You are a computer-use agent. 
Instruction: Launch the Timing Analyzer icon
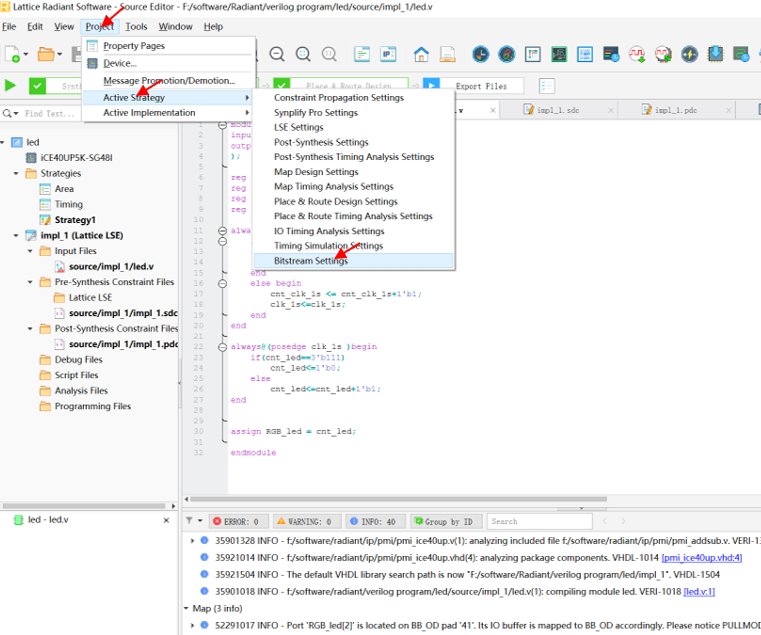click(611, 54)
